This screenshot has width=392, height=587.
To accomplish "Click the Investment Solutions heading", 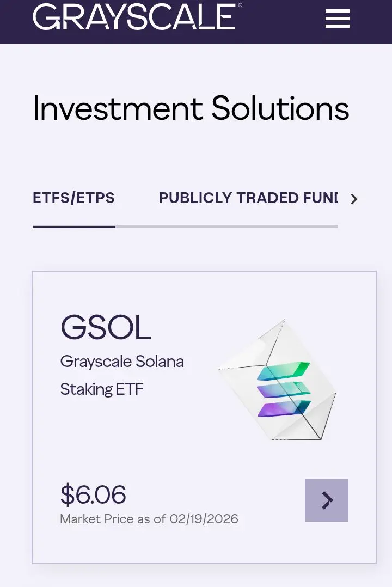I will [191, 108].
